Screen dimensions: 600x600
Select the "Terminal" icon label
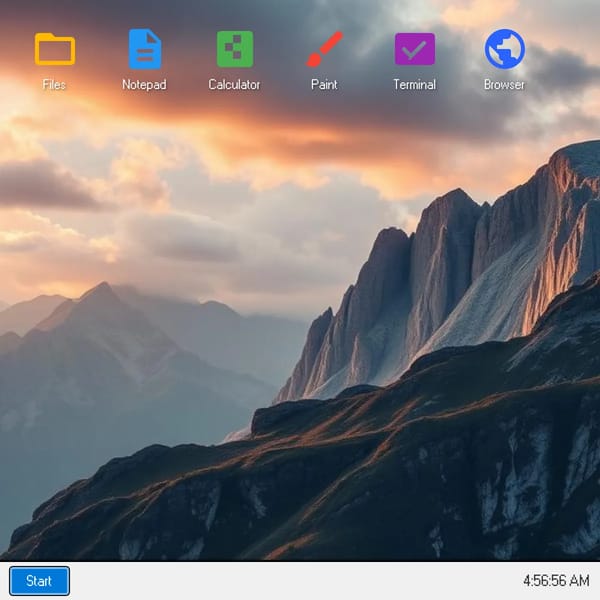[x=415, y=85]
